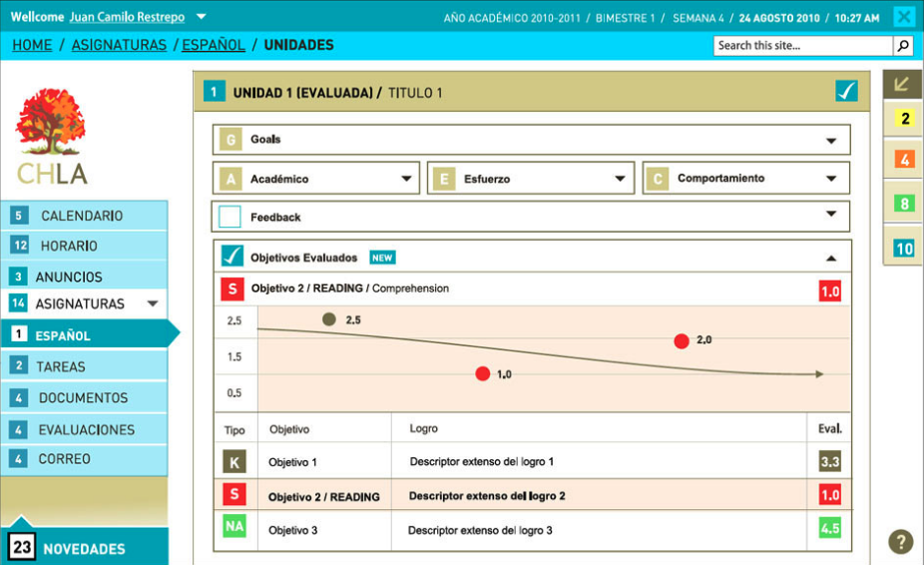
Task: Open Calendario in the sidebar menu
Action: (82, 216)
